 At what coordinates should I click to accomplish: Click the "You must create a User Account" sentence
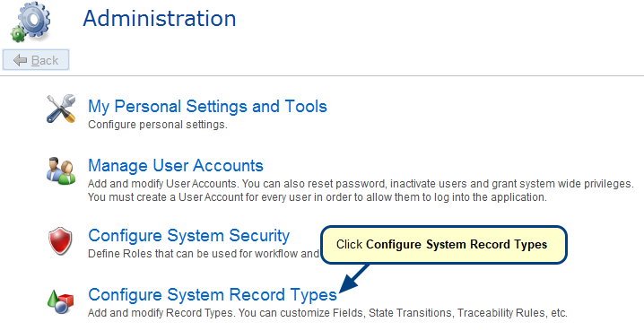(318, 197)
